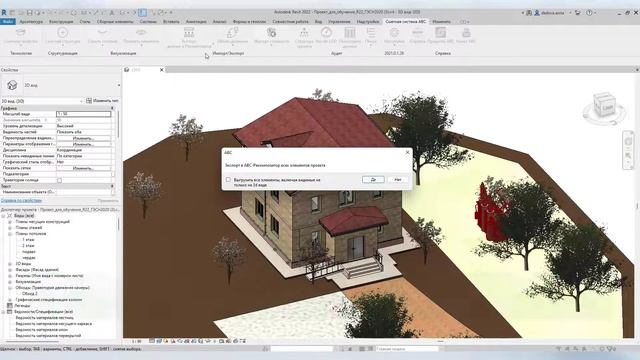The height and width of the screenshot is (360, 640).
Task: Switch to the Конструкция ribbon tab
Action: (x=61, y=22)
